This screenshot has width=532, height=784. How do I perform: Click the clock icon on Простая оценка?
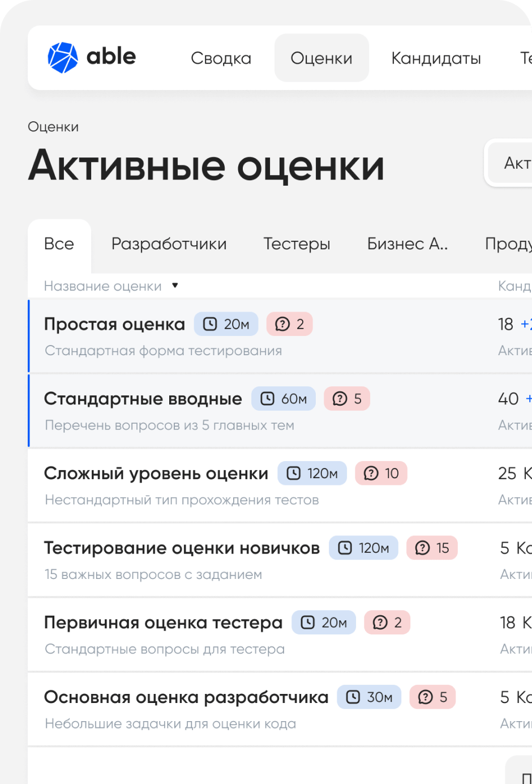(210, 324)
